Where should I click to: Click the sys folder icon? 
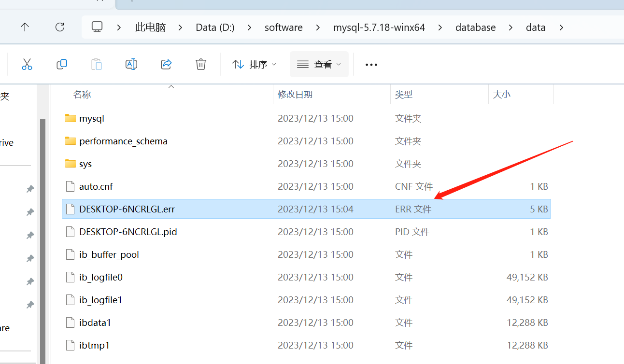coord(71,164)
